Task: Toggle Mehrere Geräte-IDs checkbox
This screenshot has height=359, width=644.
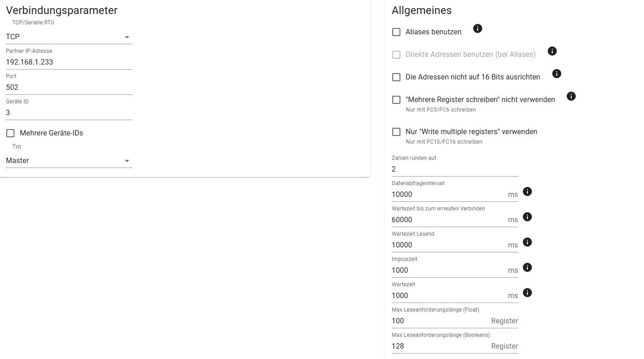Action: tap(10, 133)
